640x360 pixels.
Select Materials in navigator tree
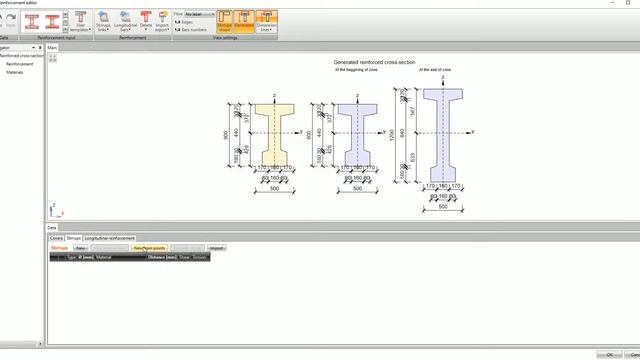click(x=15, y=72)
